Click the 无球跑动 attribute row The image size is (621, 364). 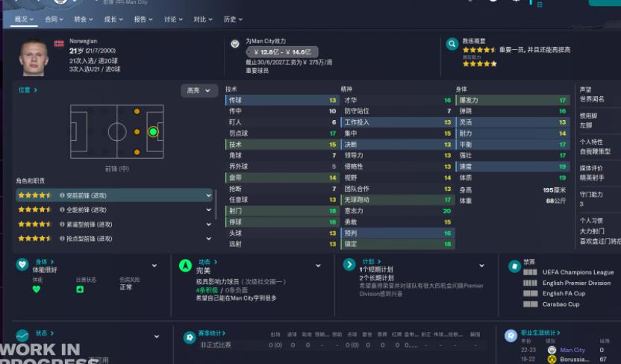click(x=398, y=200)
